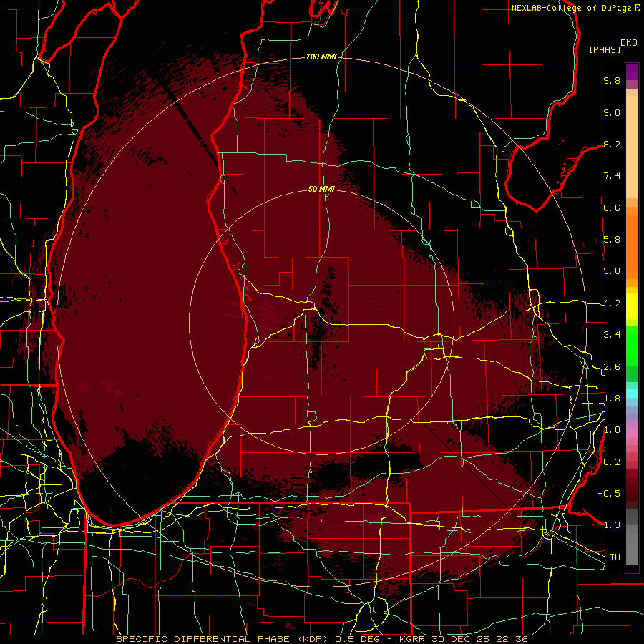Click the "NEXLAB-College of DuPage" header text
644x644 pixels.
pos(572,8)
